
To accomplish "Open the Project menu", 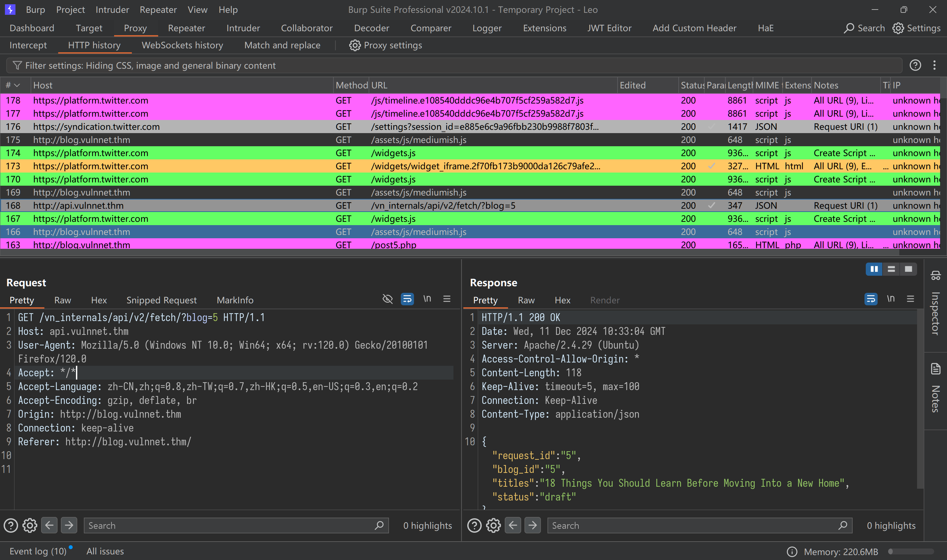I will tap(71, 10).
